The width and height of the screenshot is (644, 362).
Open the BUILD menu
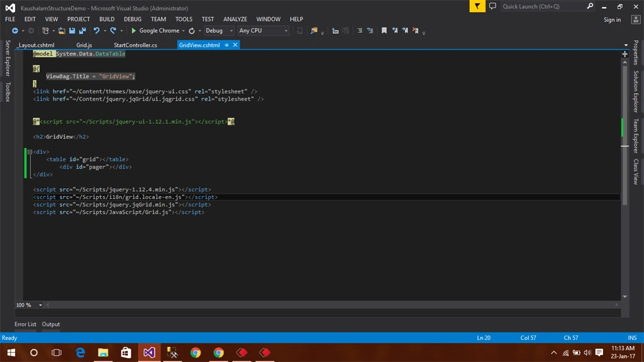(x=107, y=19)
